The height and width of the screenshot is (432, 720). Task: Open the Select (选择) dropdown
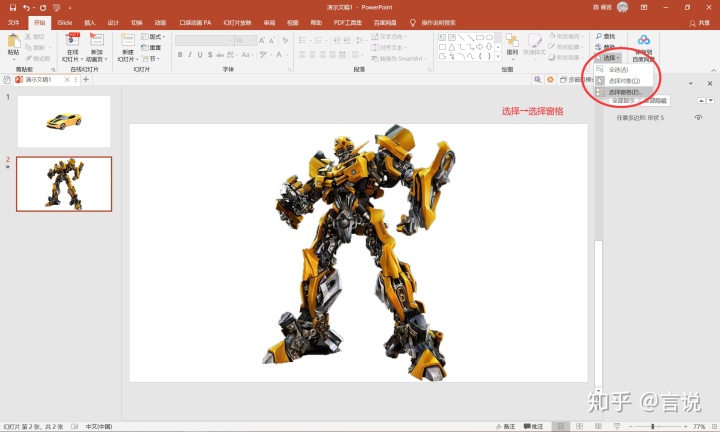608,58
